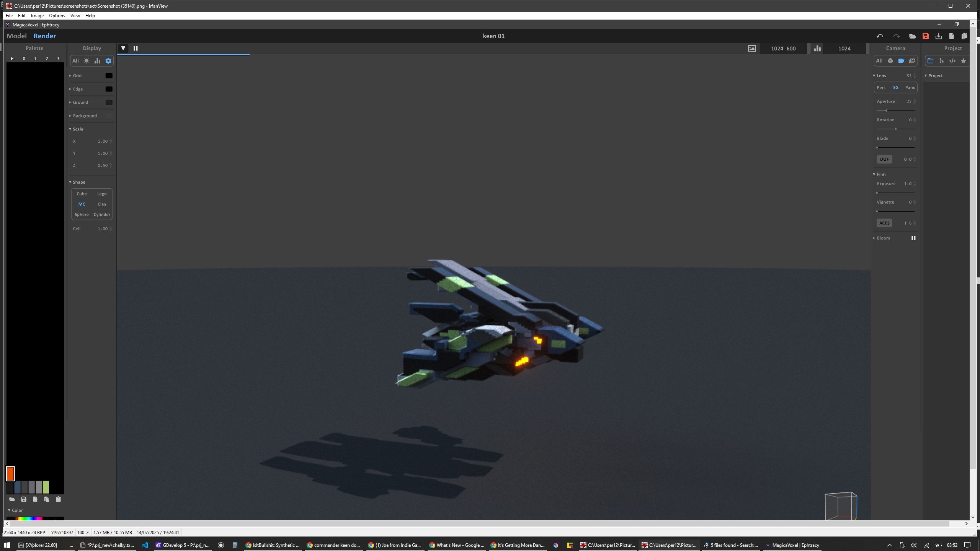Screen dimensions: 980x551
Task: Click the sample count bars icon
Action: click(817, 49)
